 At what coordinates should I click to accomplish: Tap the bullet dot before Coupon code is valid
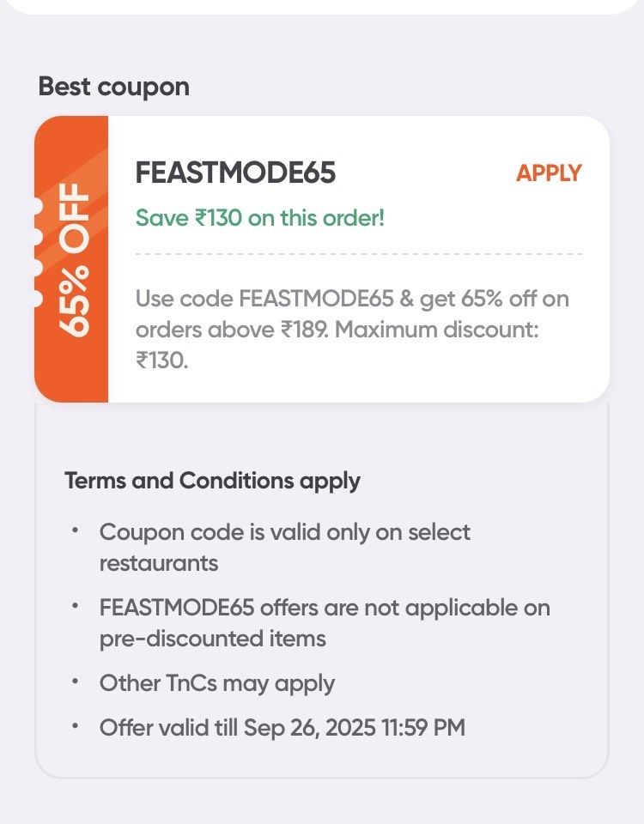click(76, 531)
